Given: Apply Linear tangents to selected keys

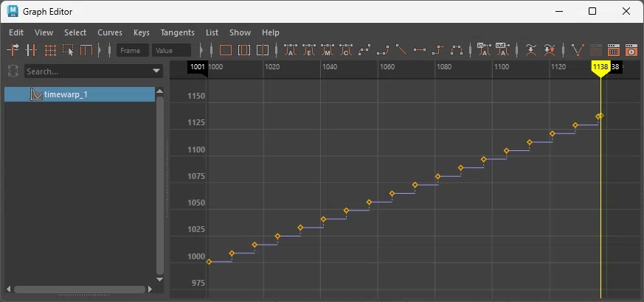Looking at the screenshot, I should click(401, 50).
